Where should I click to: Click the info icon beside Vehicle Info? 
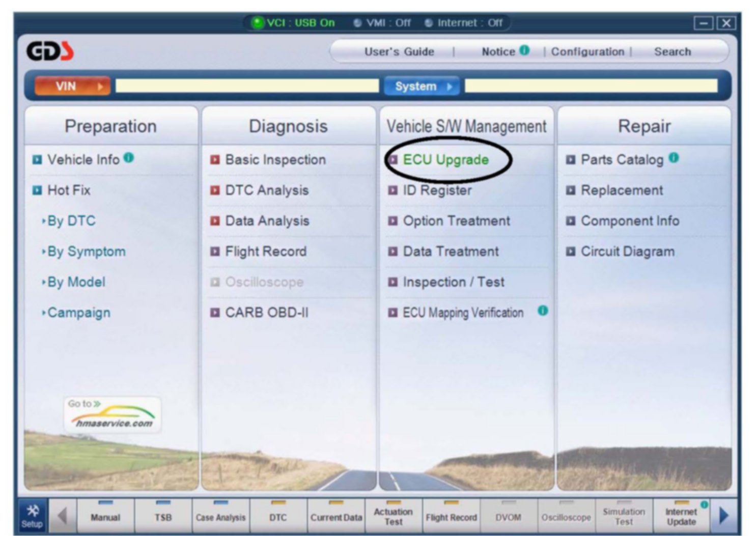(x=129, y=158)
